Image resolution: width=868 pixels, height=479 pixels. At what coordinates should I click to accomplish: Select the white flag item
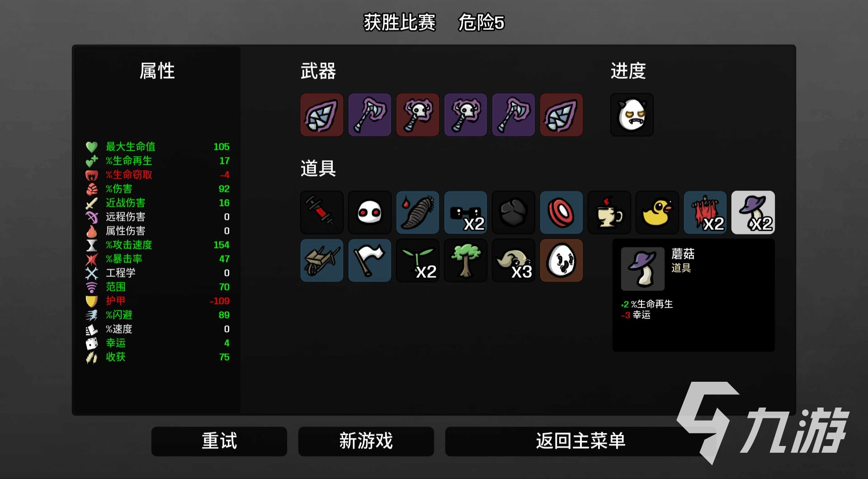click(370, 261)
